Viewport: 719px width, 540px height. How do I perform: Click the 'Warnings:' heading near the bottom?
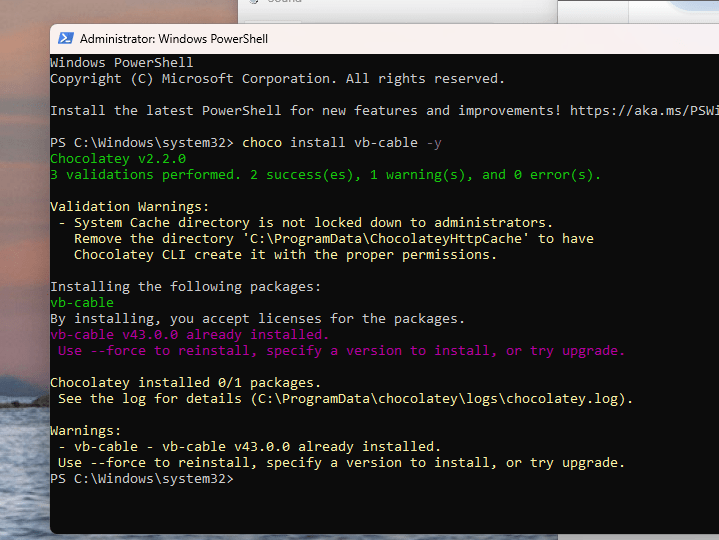(85, 431)
